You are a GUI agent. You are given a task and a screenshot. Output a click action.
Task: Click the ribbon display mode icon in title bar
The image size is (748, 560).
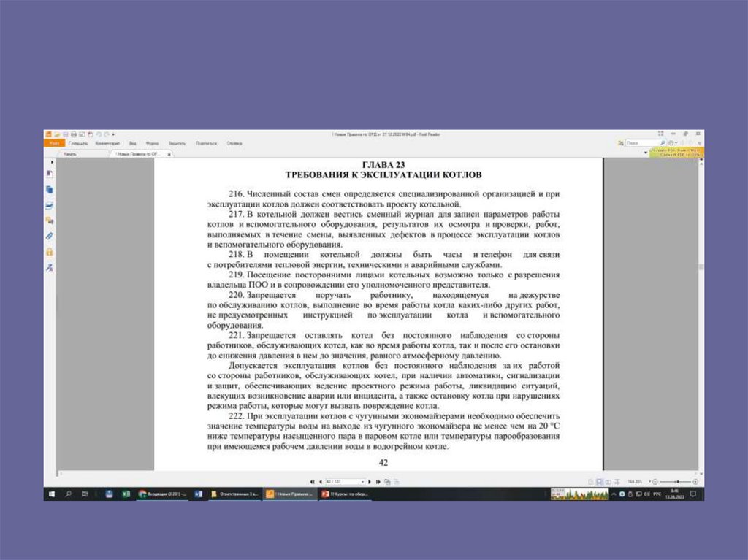[x=660, y=134]
